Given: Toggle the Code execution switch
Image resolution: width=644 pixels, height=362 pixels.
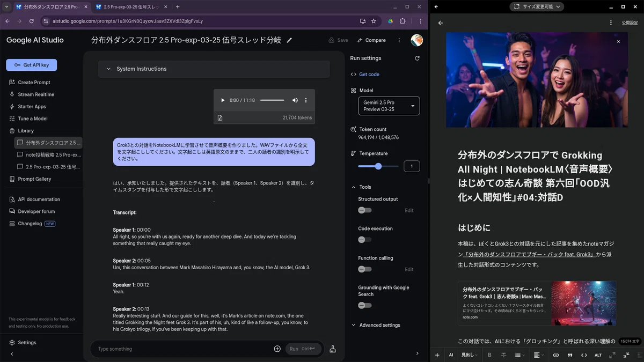Looking at the screenshot, I should pyautogui.click(x=365, y=240).
